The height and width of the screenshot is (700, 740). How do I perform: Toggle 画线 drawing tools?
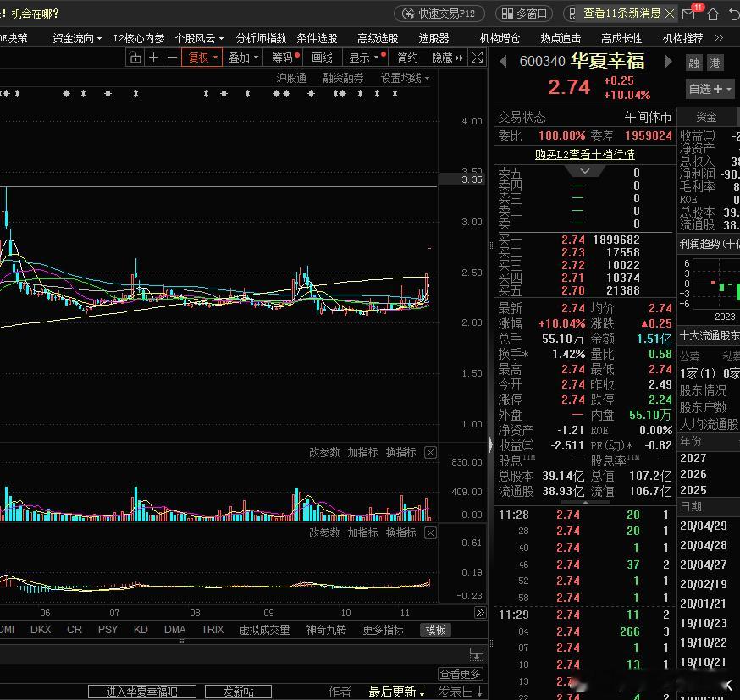coord(323,58)
